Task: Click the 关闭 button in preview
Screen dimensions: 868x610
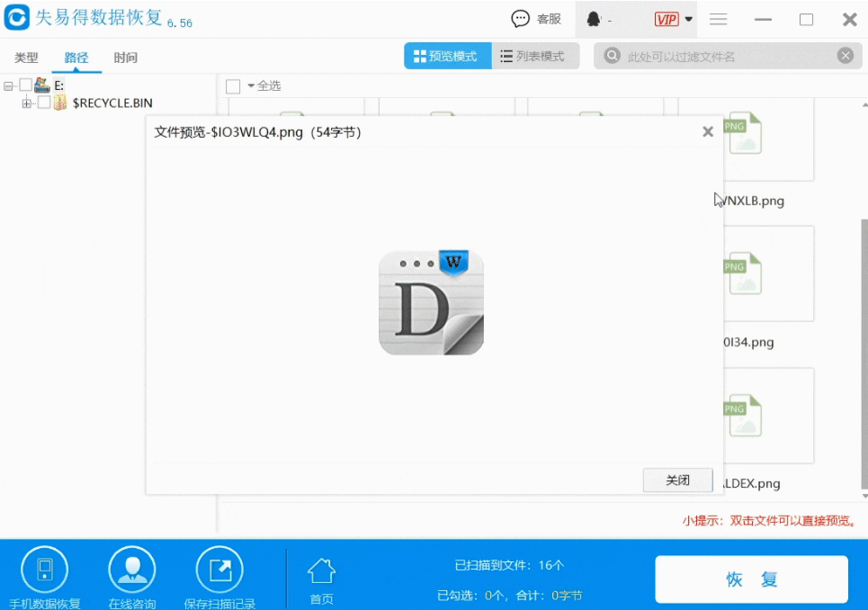Action: point(677,480)
